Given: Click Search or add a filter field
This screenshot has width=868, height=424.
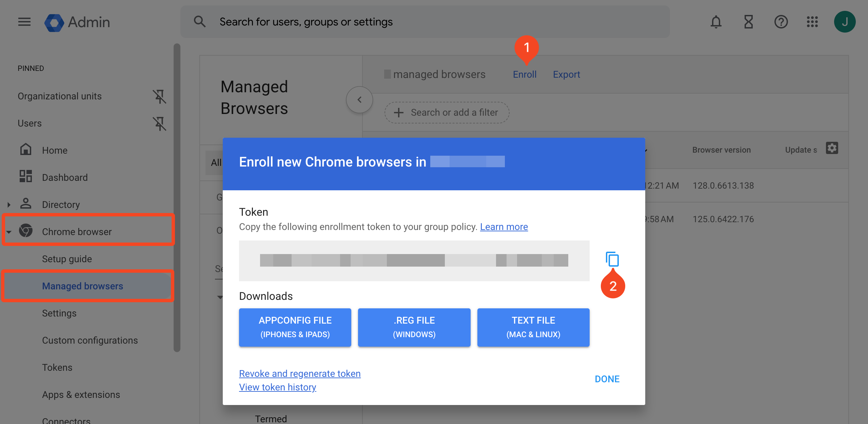Looking at the screenshot, I should pos(447,113).
